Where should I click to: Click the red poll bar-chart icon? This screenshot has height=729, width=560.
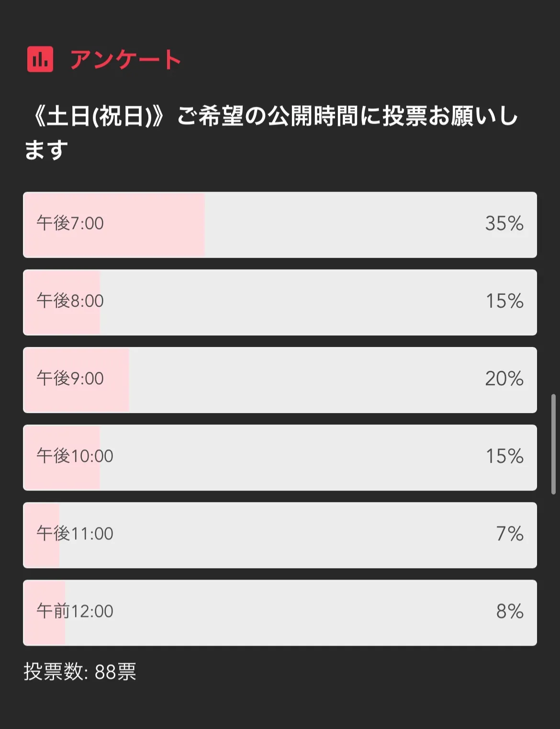pyautogui.click(x=40, y=59)
